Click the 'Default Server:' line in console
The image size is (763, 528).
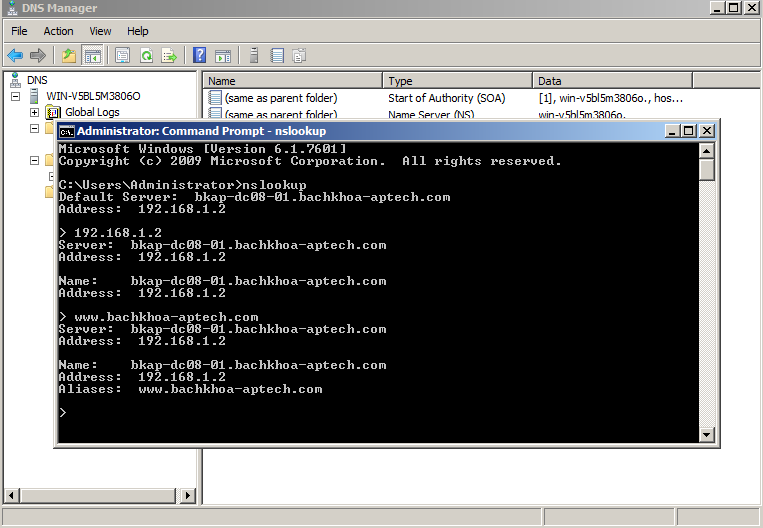[254, 197]
